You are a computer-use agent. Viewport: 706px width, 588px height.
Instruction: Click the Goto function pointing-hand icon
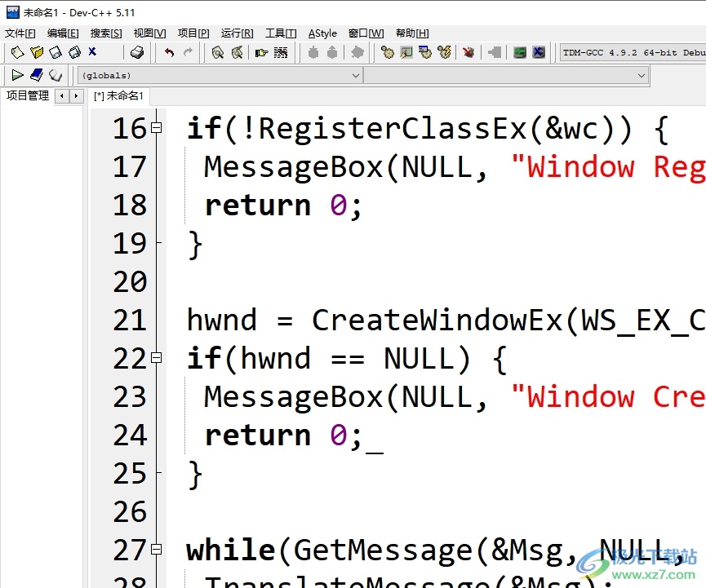click(262, 53)
